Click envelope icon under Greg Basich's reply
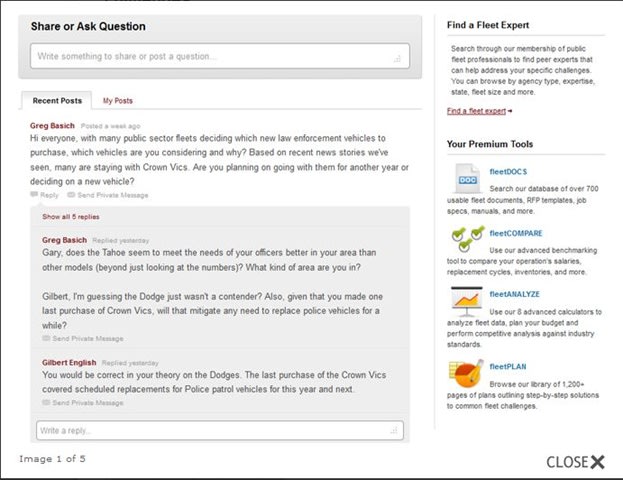The height and width of the screenshot is (480, 623). point(46,338)
